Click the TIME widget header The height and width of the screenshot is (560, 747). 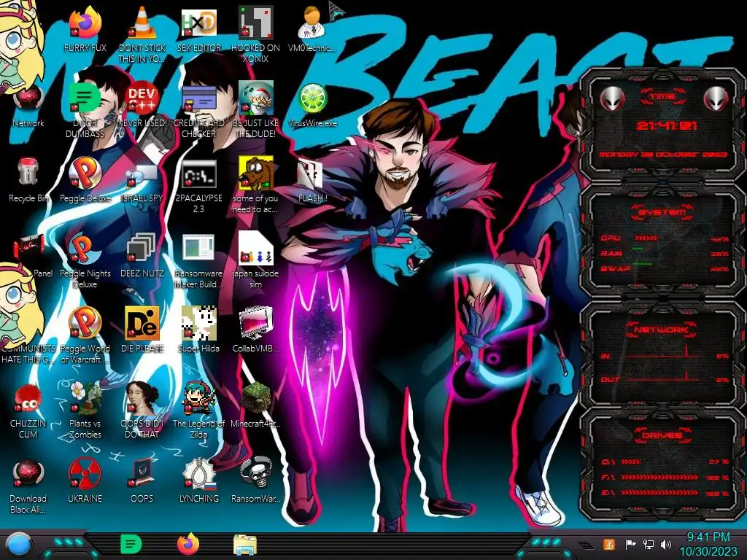662,97
